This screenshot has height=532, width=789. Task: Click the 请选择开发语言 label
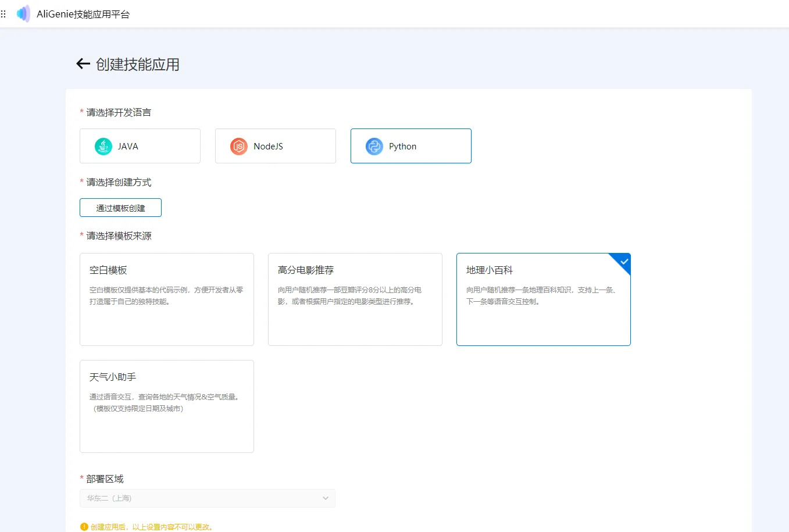click(x=119, y=112)
